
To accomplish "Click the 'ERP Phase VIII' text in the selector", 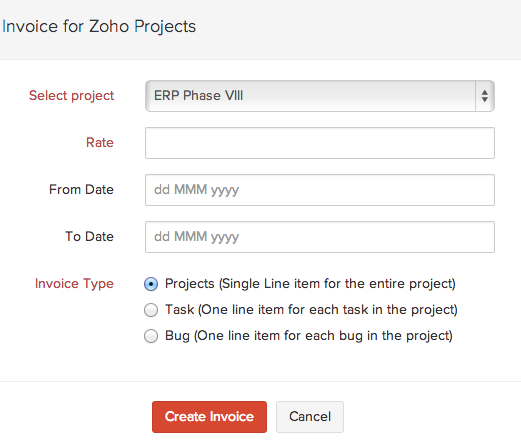I will (198, 96).
